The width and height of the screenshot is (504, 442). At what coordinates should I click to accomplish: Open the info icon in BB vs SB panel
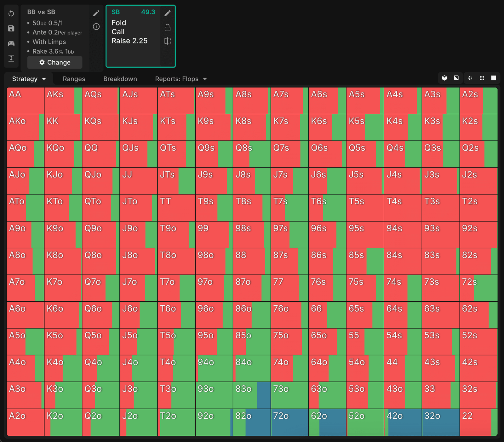coord(96,27)
